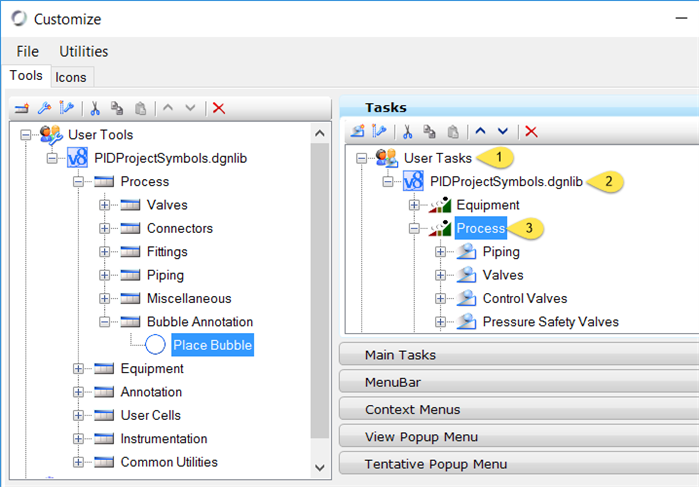
Task: Switch to the Icons tab
Action: (71, 77)
